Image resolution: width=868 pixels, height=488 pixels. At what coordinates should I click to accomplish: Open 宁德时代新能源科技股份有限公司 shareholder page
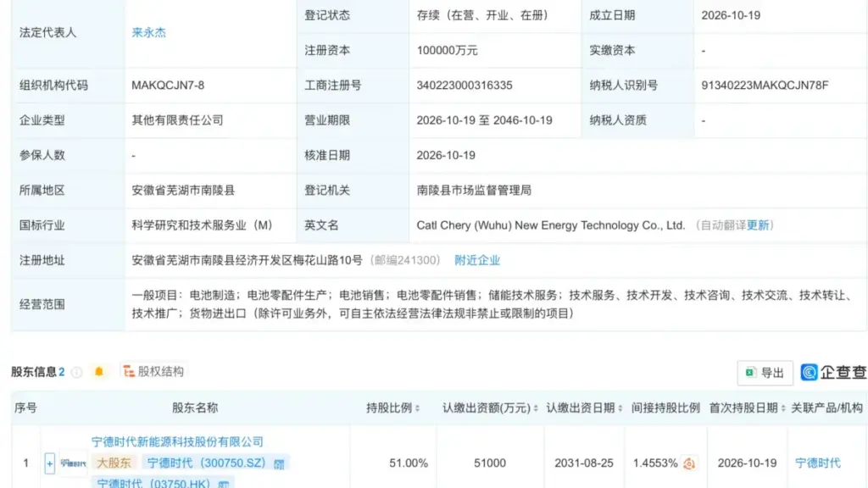pyautogui.click(x=177, y=441)
